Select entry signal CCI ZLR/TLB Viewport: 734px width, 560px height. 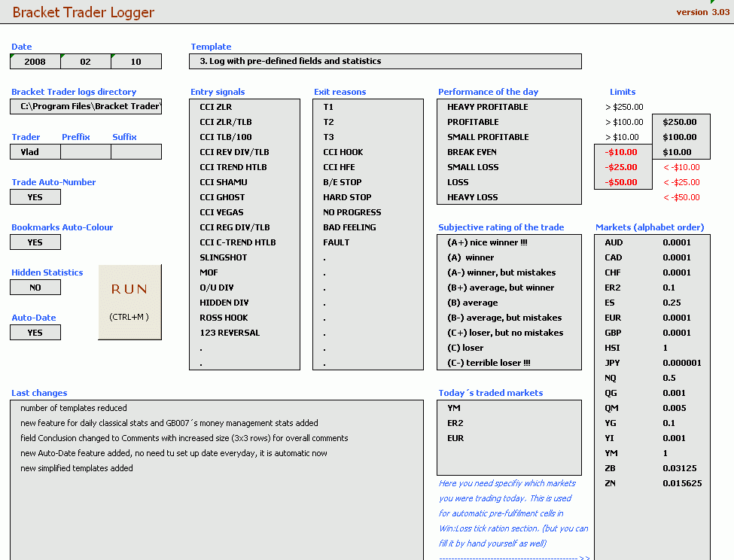click(245, 122)
